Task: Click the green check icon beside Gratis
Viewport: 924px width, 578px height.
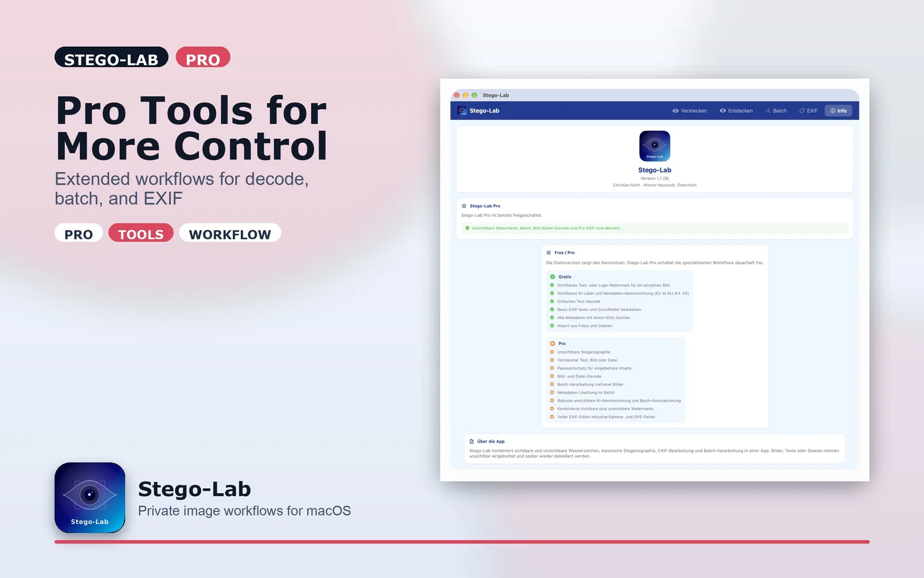Action: click(x=553, y=277)
